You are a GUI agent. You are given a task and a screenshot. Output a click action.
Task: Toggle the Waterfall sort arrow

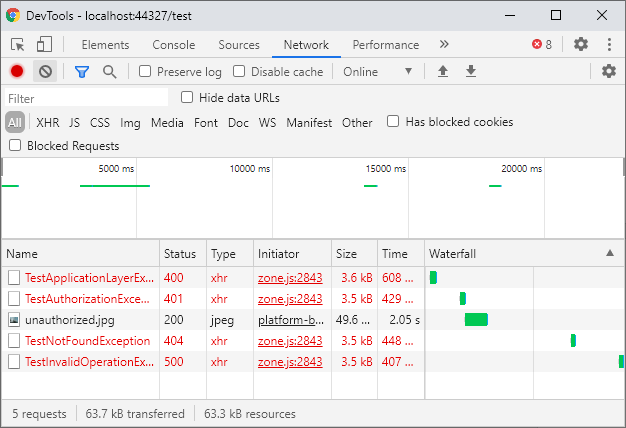610,253
